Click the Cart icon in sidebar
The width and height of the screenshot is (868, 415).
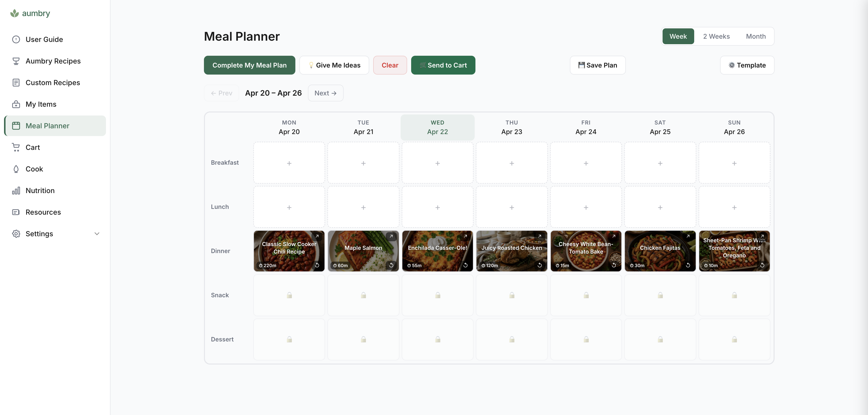(16, 147)
